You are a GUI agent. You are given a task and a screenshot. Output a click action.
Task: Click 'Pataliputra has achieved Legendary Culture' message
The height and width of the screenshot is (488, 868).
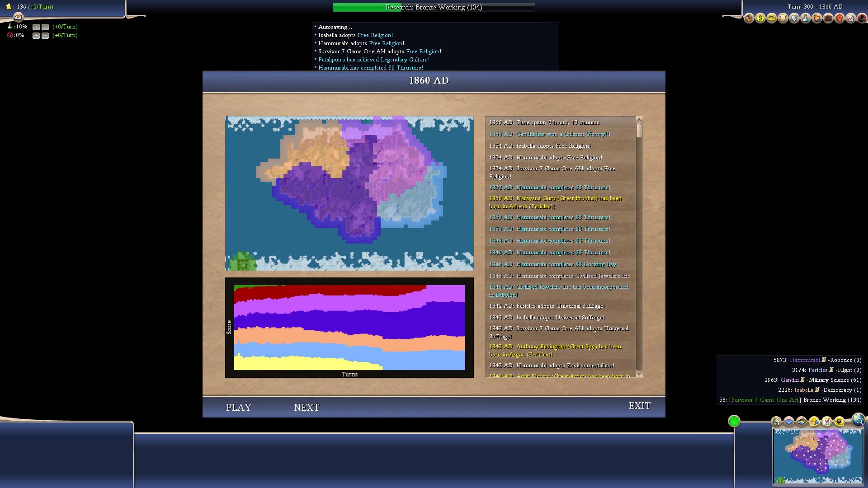click(x=374, y=60)
